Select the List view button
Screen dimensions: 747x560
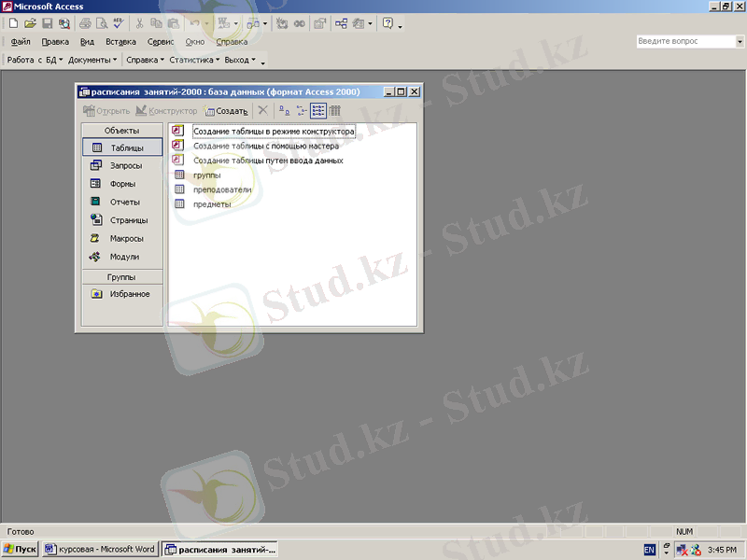tap(317, 110)
